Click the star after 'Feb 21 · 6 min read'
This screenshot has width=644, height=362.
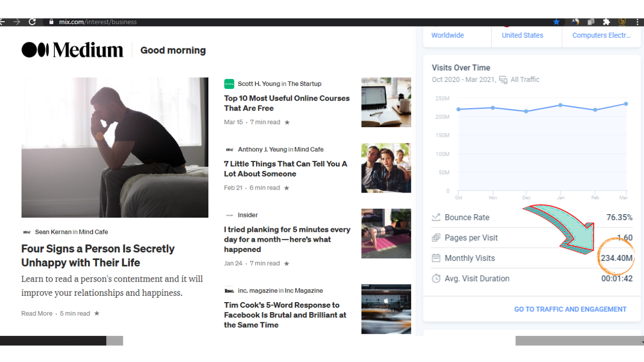click(x=287, y=188)
